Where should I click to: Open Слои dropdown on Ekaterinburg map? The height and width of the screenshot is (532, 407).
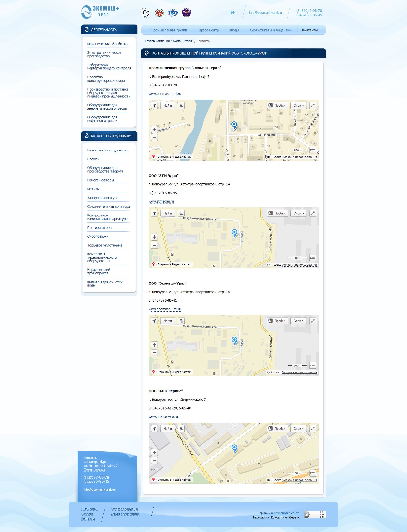tap(299, 105)
